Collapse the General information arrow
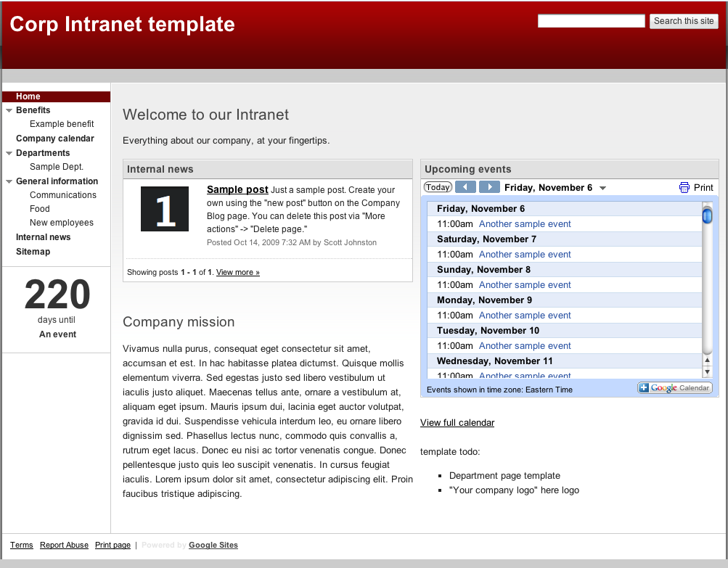The height and width of the screenshot is (568, 728). coord(9,181)
